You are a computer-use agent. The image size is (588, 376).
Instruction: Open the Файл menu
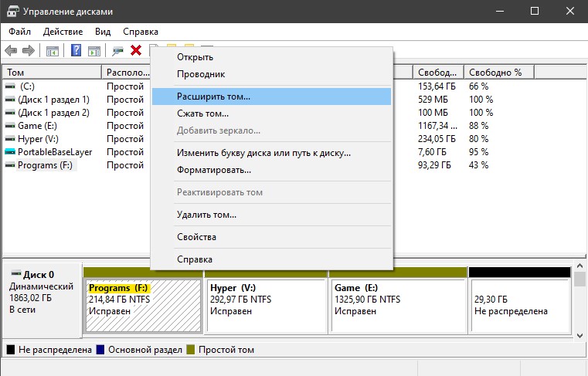[x=19, y=32]
